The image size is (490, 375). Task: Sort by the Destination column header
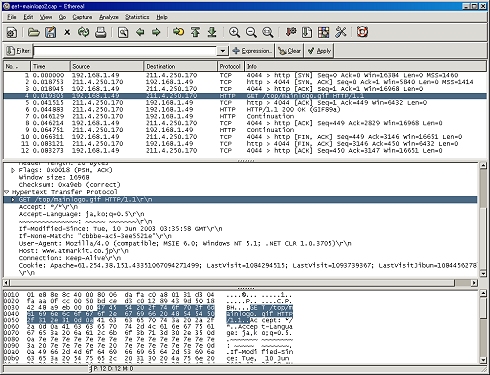coord(181,66)
